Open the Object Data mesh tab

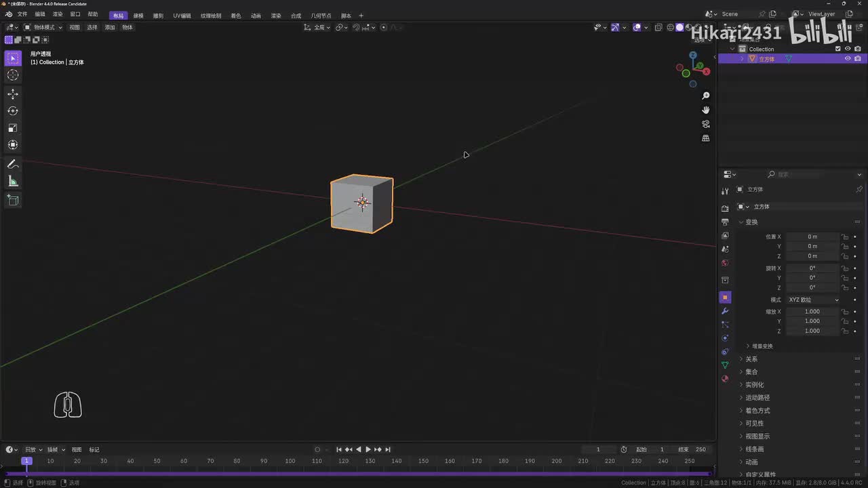tap(725, 365)
